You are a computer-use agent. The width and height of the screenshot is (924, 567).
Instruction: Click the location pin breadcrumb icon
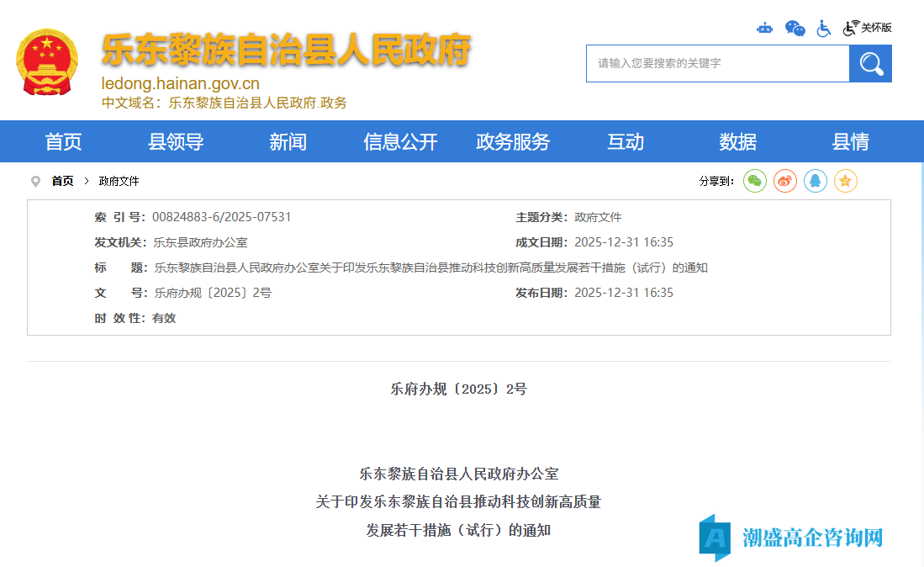pyautogui.click(x=35, y=181)
